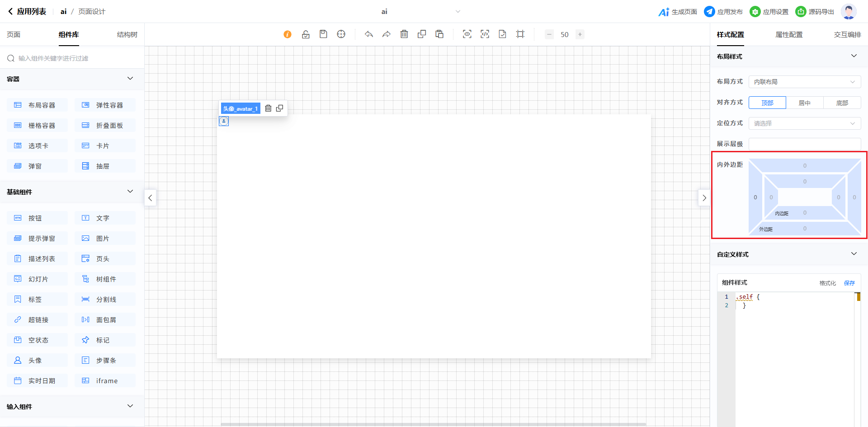The width and height of the screenshot is (868, 427).
Task: Select 顶部 alignment option
Action: (767, 103)
